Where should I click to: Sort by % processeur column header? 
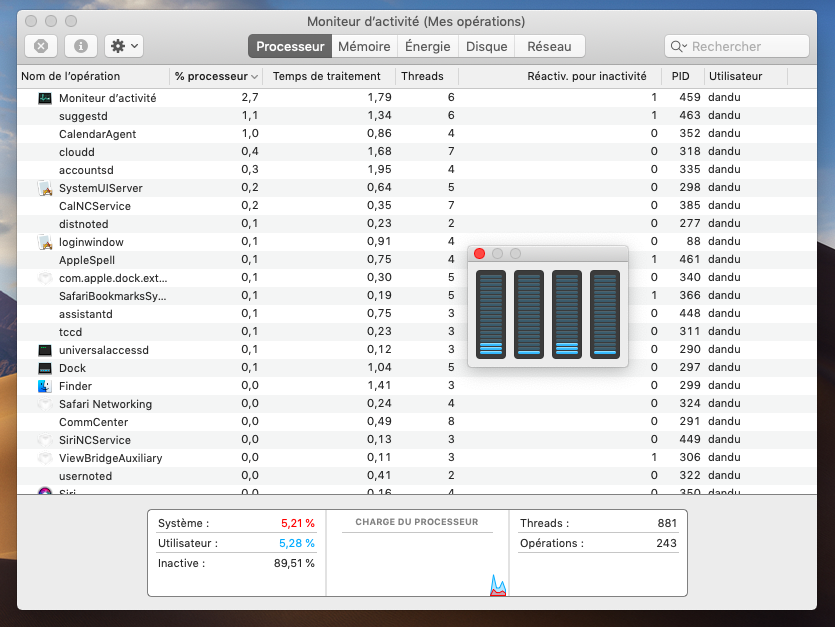216,76
